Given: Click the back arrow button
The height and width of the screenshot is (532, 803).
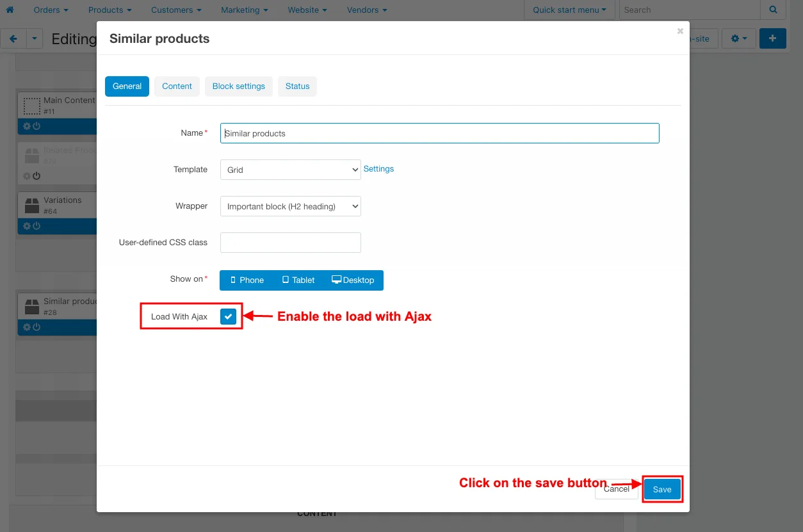Looking at the screenshot, I should tap(13, 38).
